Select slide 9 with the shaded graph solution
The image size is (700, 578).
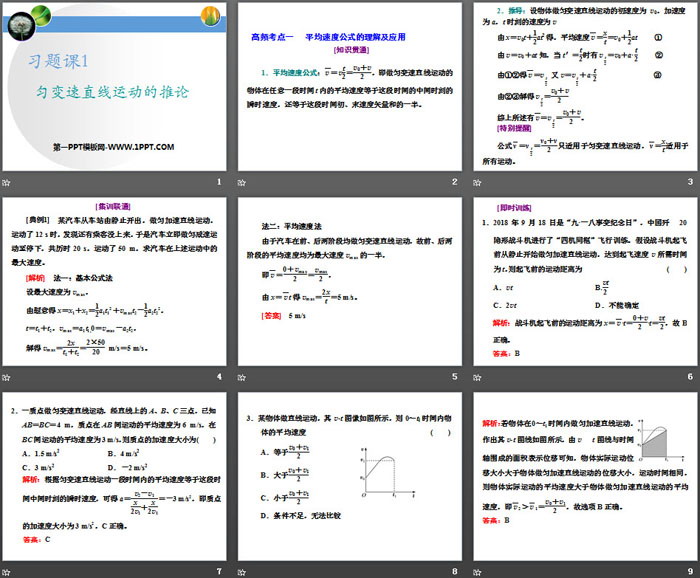coord(585,477)
